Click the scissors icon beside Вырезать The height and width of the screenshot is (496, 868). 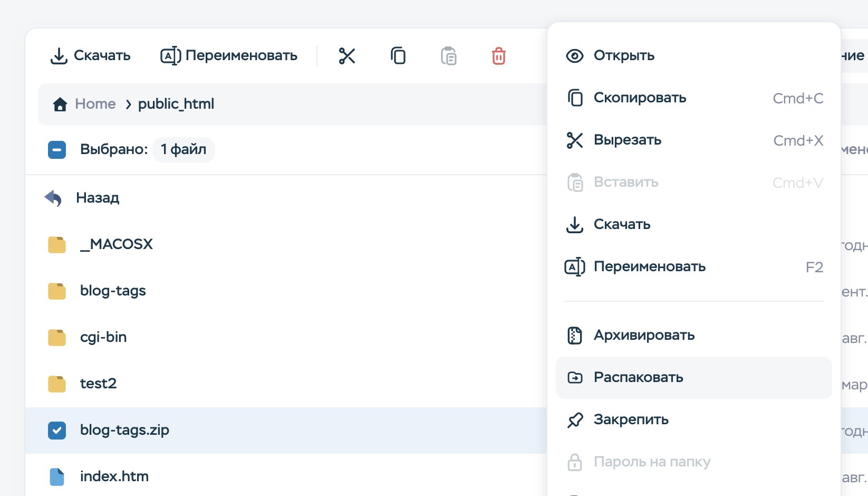(575, 140)
